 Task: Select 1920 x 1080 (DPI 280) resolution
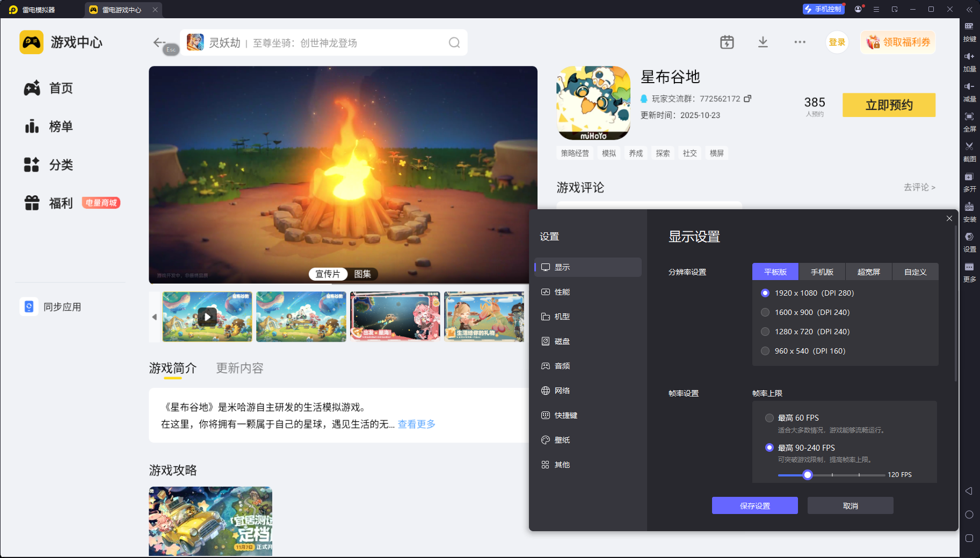click(x=808, y=293)
